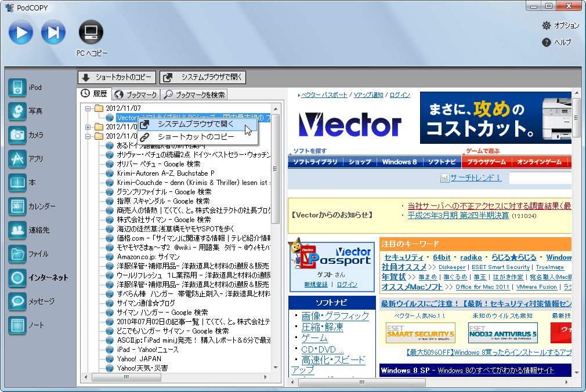
Task: Switch to the 履歴 tab
Action: point(94,94)
